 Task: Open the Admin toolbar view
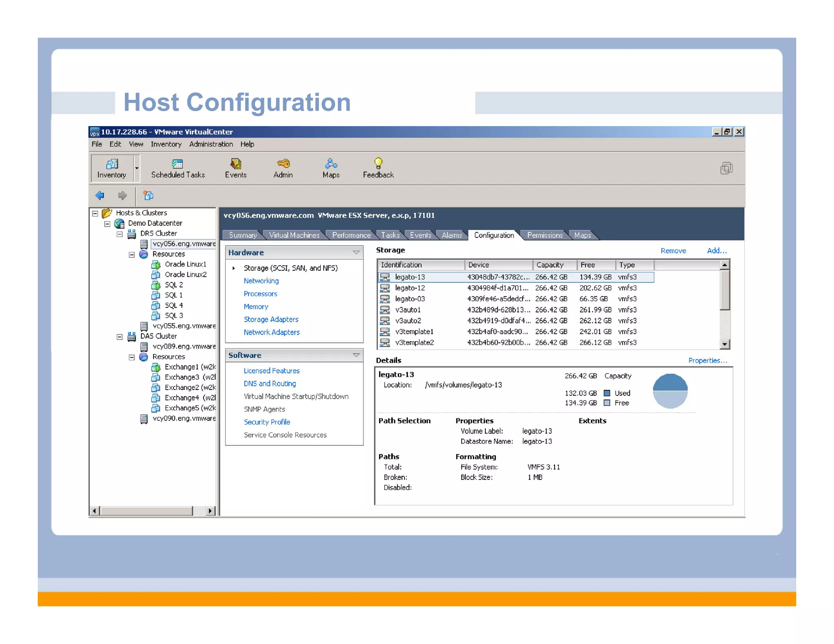283,169
